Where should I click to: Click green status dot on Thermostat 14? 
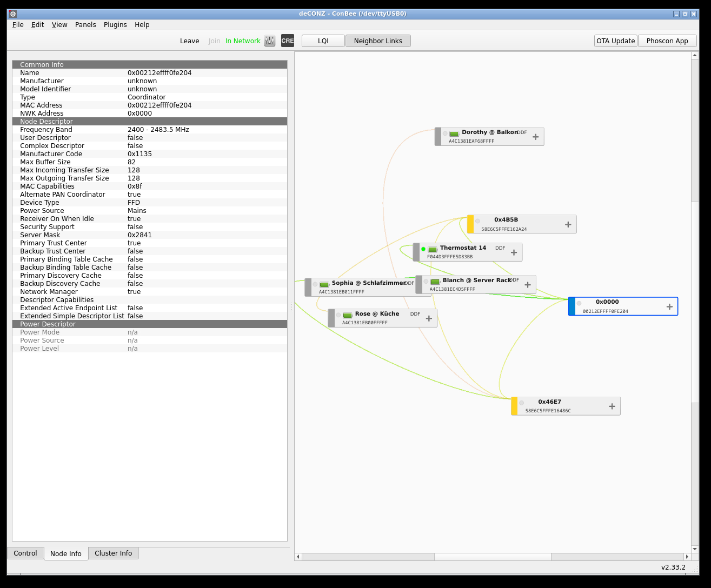[423, 249]
